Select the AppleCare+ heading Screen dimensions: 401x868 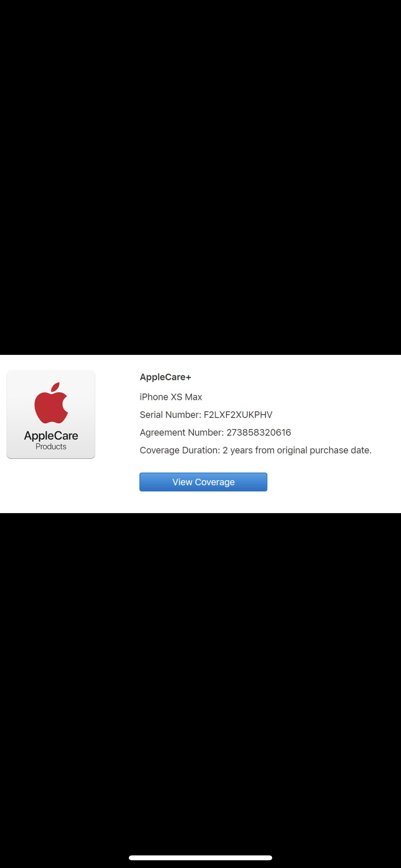(x=165, y=377)
